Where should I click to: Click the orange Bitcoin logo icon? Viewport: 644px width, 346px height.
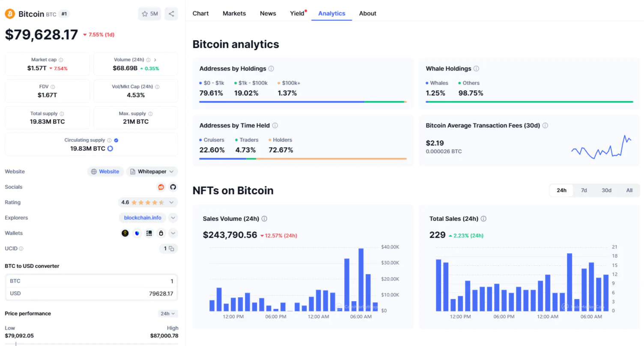click(x=10, y=14)
